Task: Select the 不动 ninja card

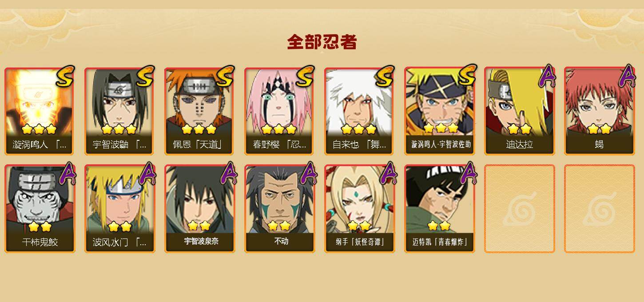Action: (x=279, y=209)
